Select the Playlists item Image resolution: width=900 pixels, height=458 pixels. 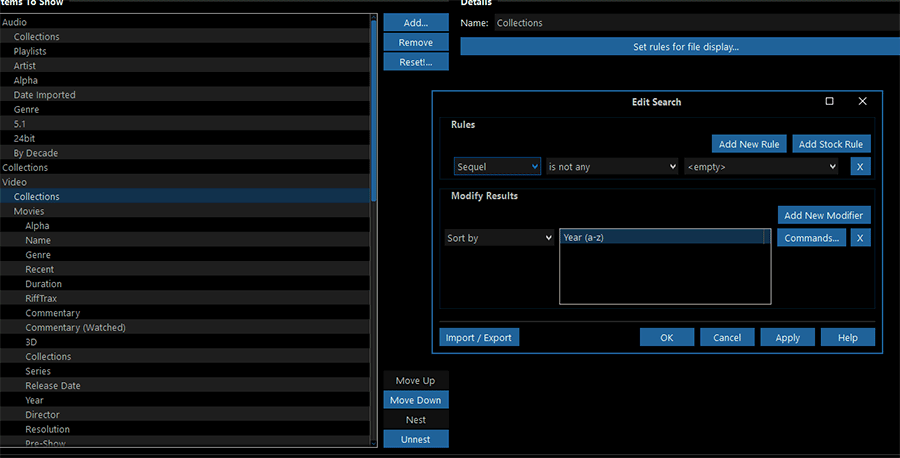185,51
